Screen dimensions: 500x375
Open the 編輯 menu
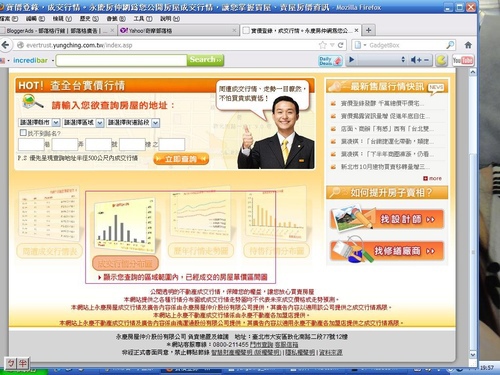coord(35,19)
